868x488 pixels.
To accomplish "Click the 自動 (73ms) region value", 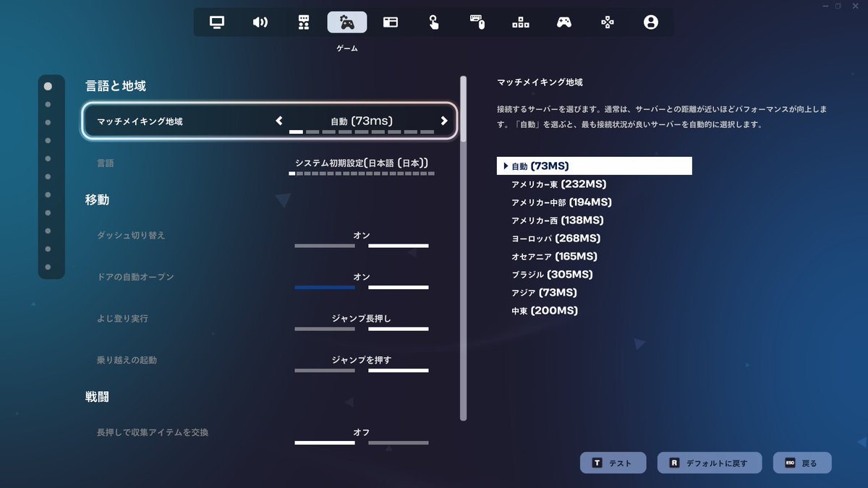I will click(x=362, y=121).
